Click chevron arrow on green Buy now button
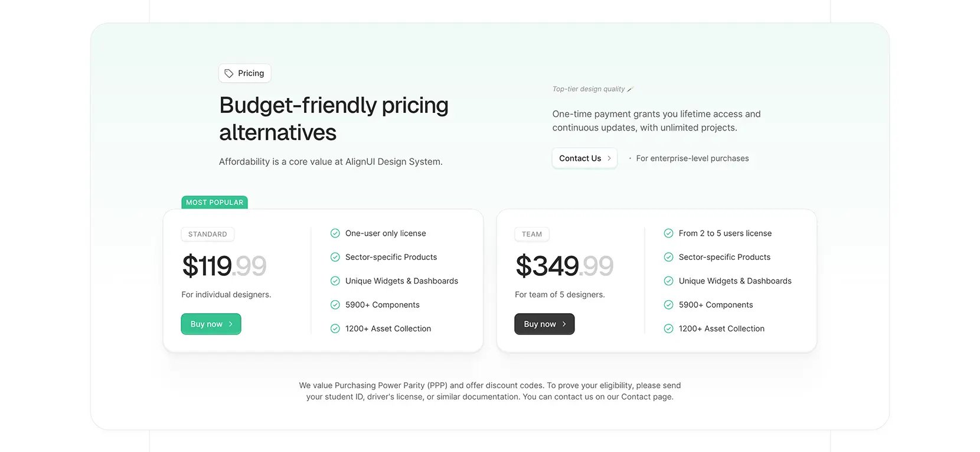The width and height of the screenshot is (980, 452). pos(231,324)
